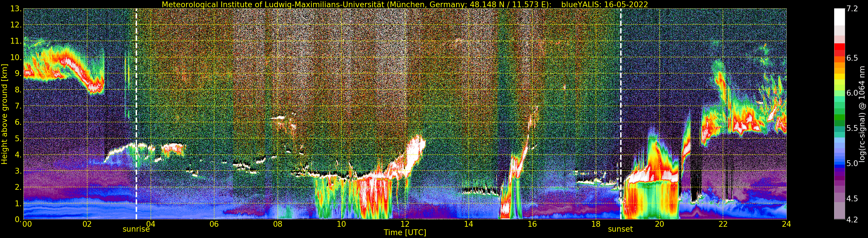
Task: Select the "sunset" label below the time axis
Action: pos(620,229)
